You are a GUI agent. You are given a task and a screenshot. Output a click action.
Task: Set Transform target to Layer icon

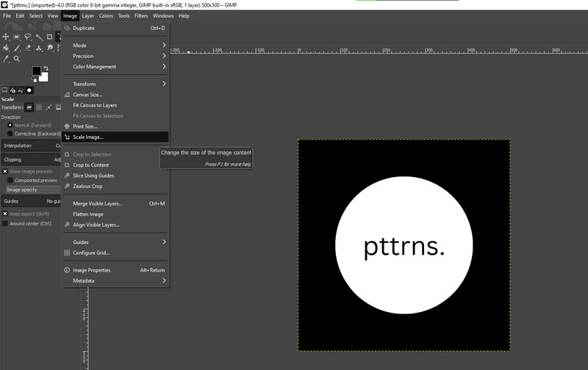[29, 107]
